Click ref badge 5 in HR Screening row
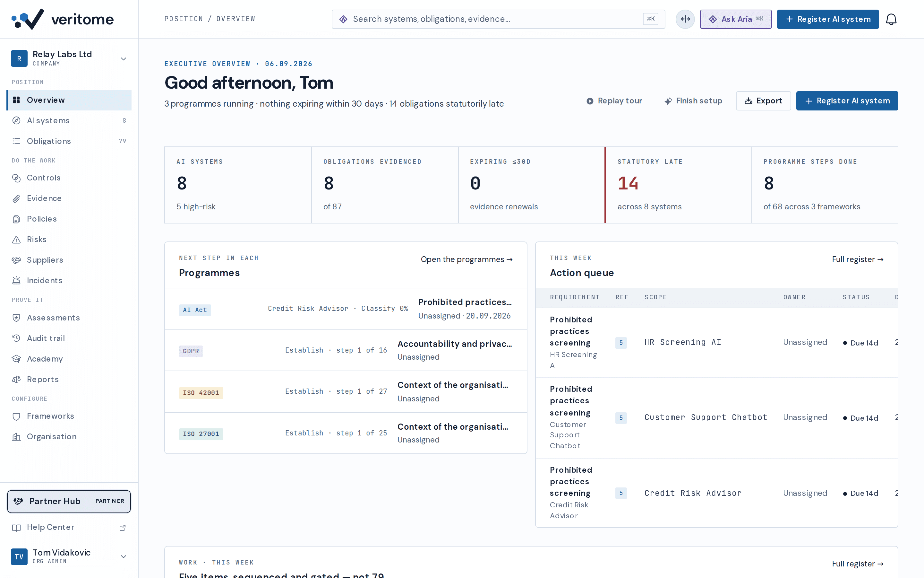924x578 pixels. [621, 343]
